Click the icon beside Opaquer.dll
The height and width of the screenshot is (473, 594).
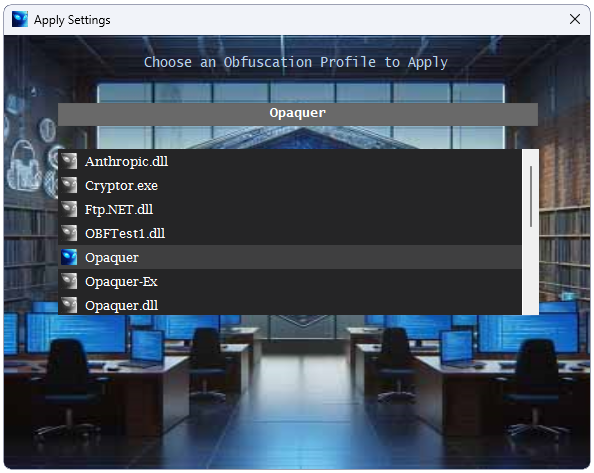pos(69,305)
